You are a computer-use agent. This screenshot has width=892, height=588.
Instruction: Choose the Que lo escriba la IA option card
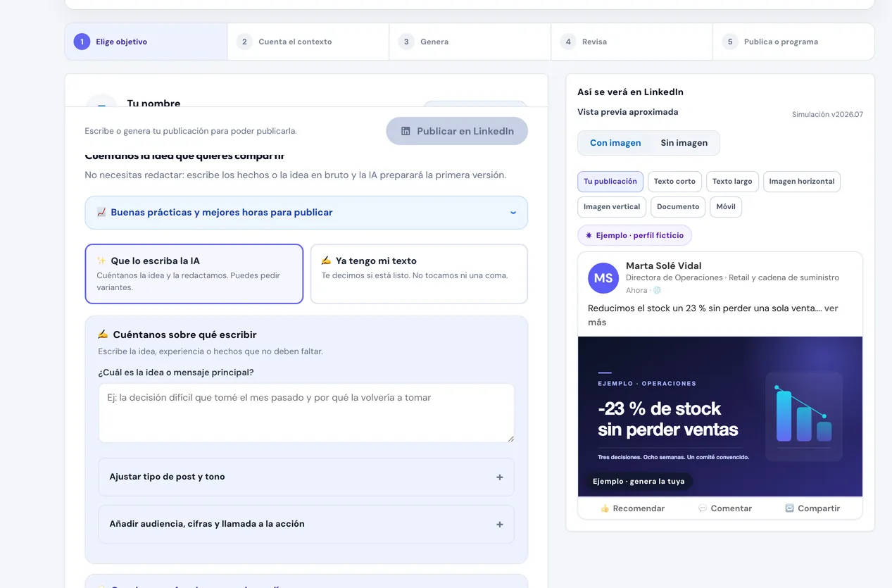click(x=194, y=274)
